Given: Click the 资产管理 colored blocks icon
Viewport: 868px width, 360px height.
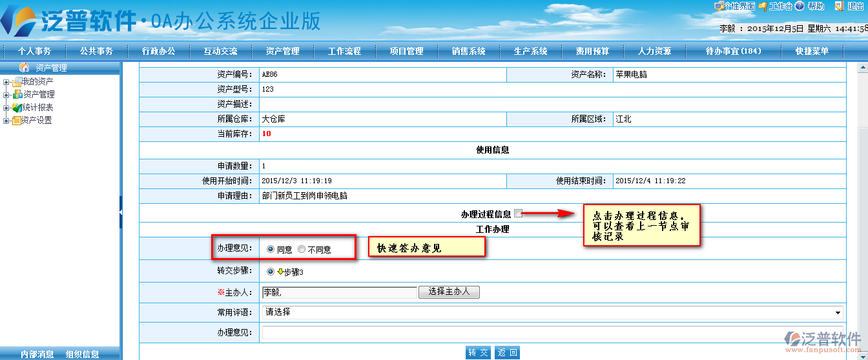Looking at the screenshot, I should [x=17, y=95].
